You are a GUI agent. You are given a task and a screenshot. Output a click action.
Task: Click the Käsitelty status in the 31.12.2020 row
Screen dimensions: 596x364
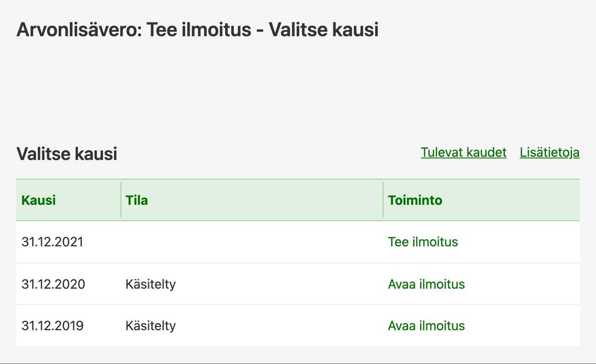[x=151, y=284]
